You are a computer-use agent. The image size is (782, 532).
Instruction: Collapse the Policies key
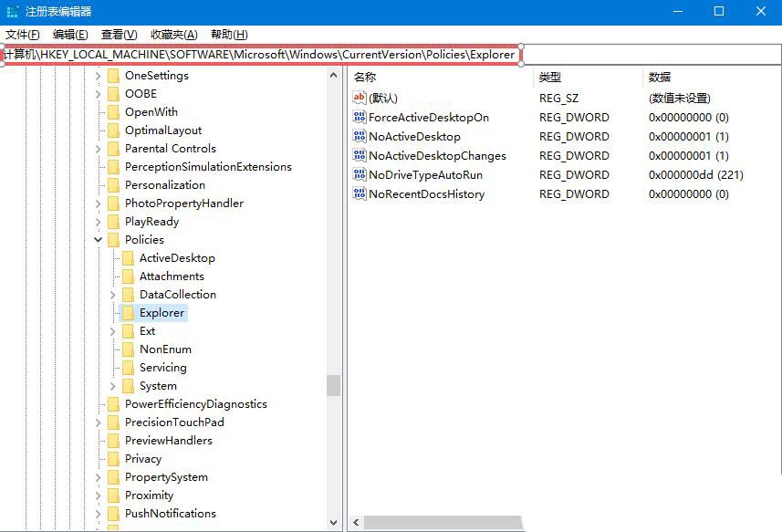coord(98,239)
